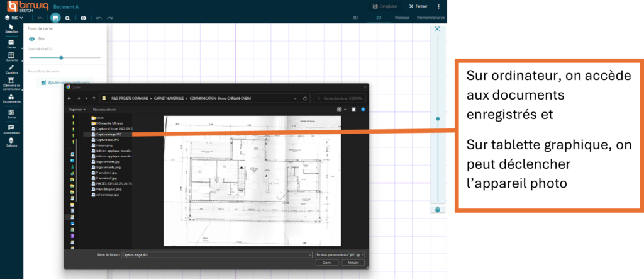Open the three-dot more options menu
This screenshot has width=644, height=279.
click(438, 6)
